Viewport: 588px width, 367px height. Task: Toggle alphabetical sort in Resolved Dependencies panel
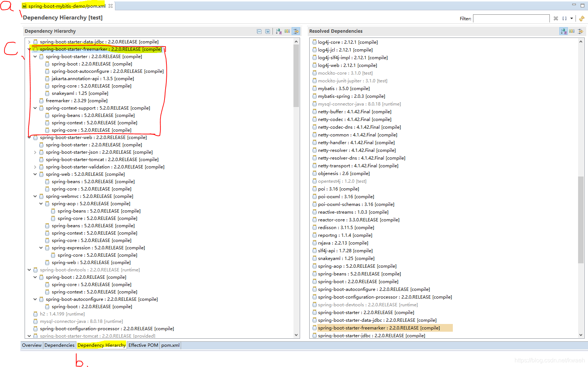pyautogui.click(x=563, y=31)
